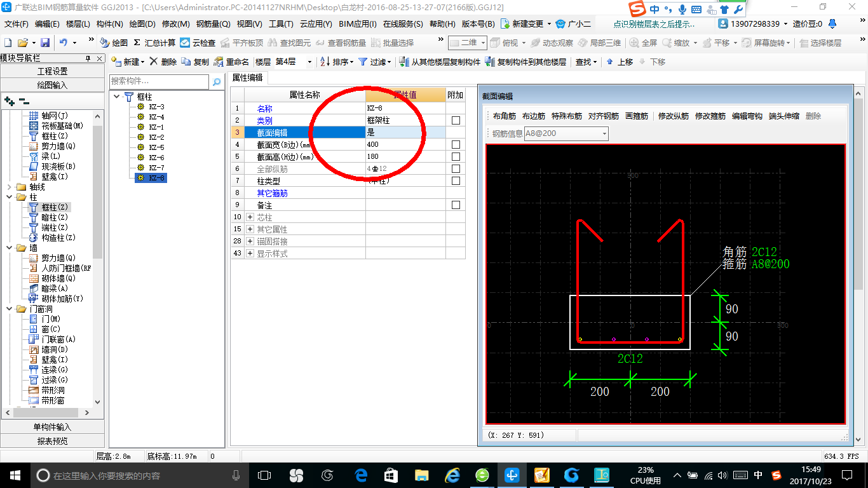Click 编辑弯钩 in section editor
The width and height of the screenshot is (868, 488).
point(747,116)
